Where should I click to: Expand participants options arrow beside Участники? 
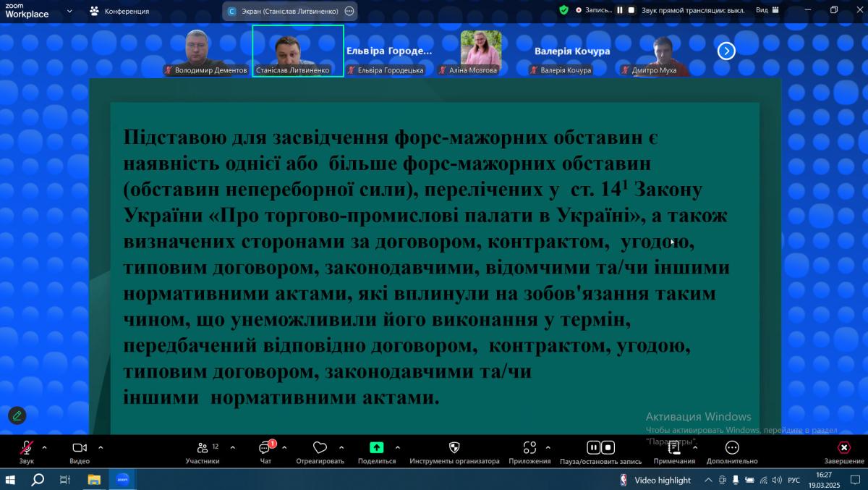click(232, 447)
